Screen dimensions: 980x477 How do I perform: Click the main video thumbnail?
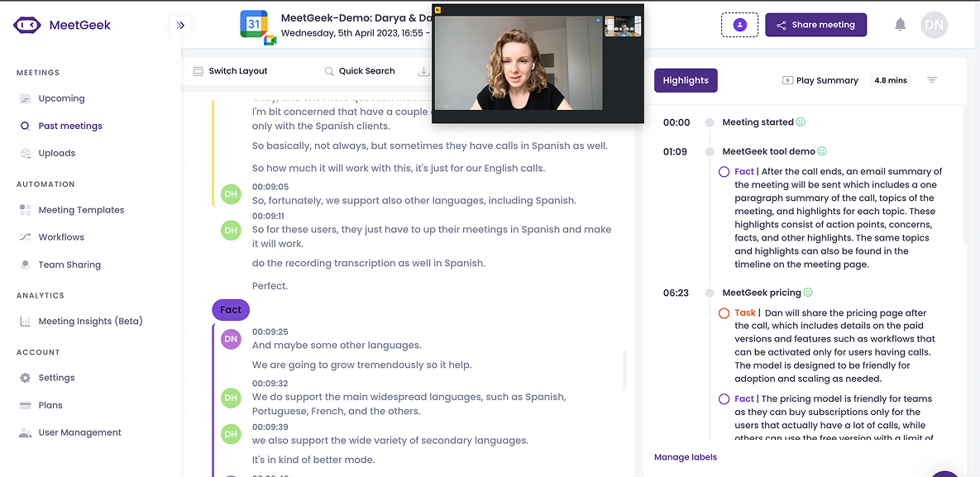pos(519,63)
